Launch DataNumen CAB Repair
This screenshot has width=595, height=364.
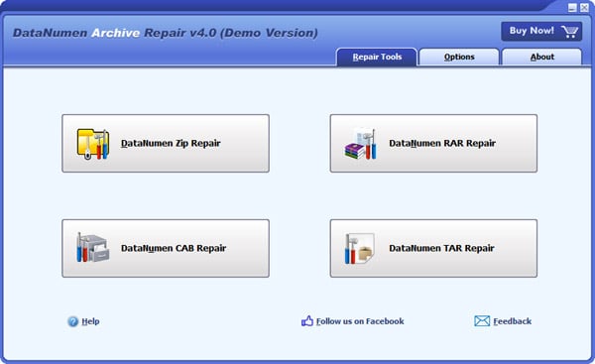(x=166, y=248)
